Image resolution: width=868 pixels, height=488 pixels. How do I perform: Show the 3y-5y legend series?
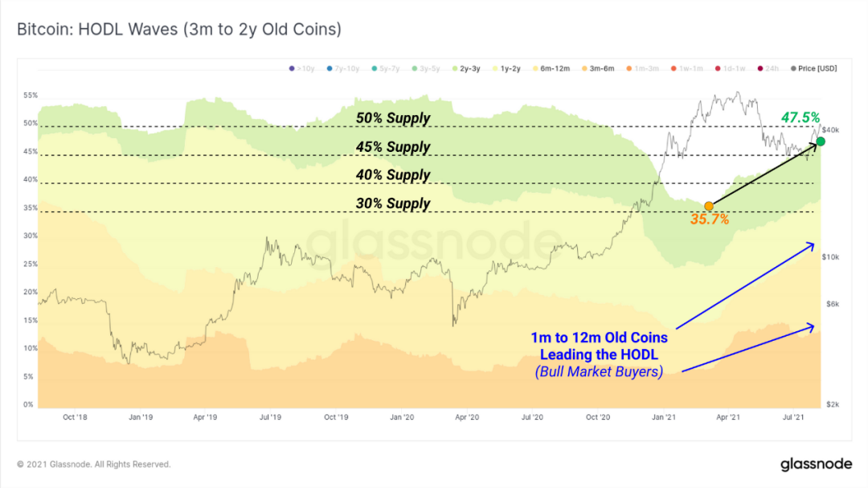[426, 68]
